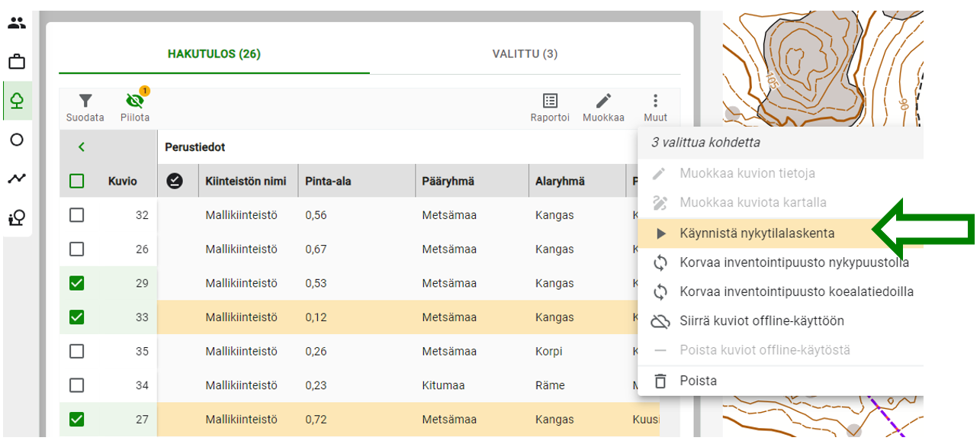Click the person with tree sidebar icon
This screenshot has width=980, height=444.
point(17,218)
